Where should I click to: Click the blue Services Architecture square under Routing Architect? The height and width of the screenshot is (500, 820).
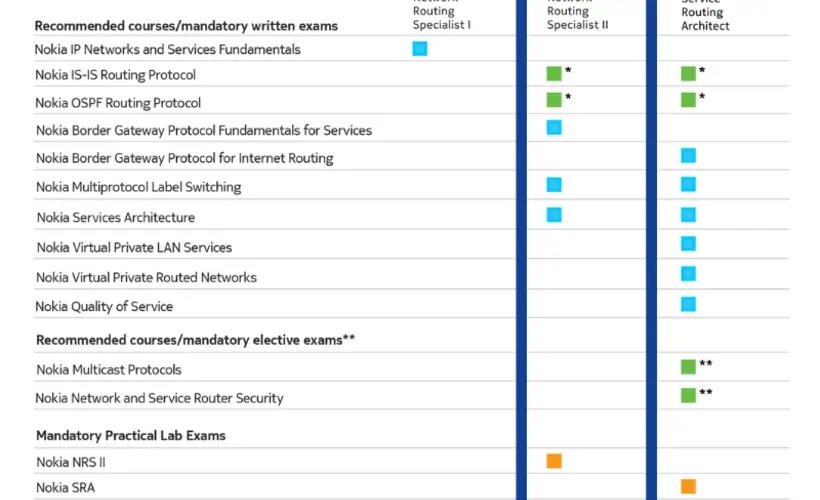(x=688, y=215)
